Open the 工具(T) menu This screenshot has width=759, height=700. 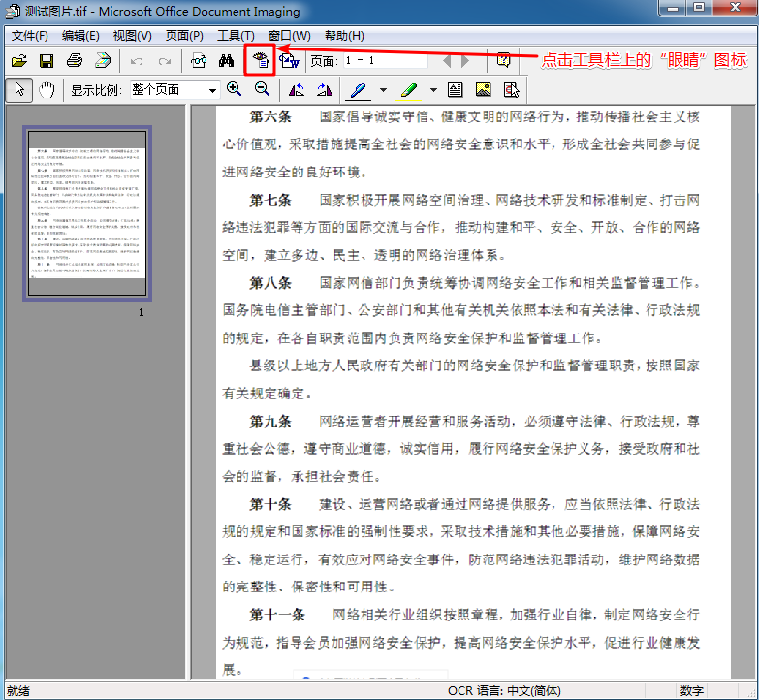tap(236, 36)
